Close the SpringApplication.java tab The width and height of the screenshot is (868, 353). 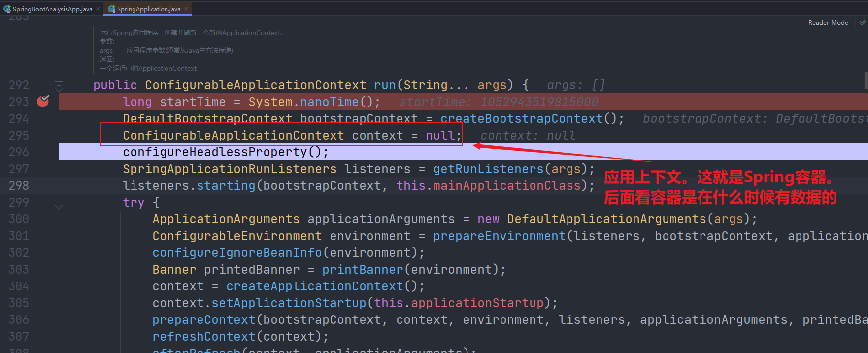[x=186, y=9]
